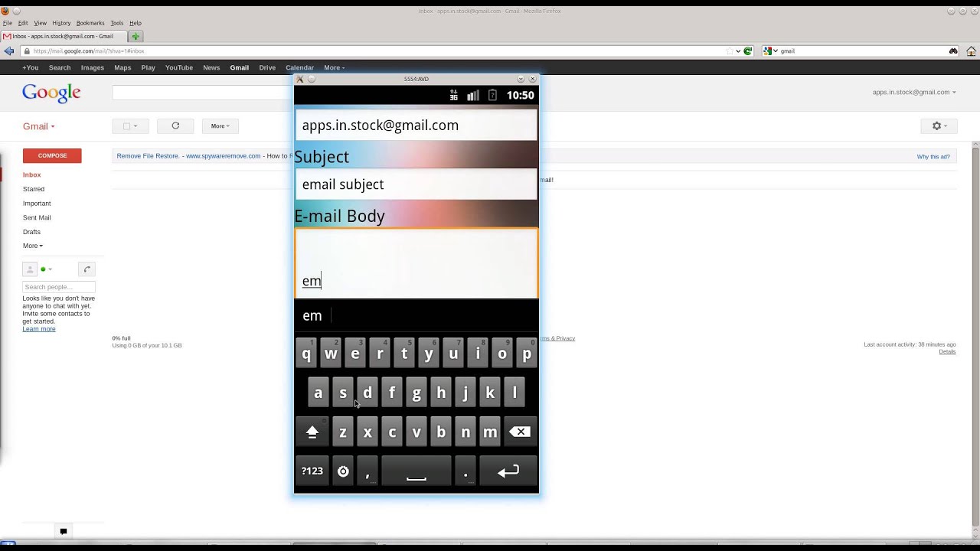Screen dimensions: 980x551
Task: Open the account menu for apps.in.stock@gmail.com
Action: point(914,92)
